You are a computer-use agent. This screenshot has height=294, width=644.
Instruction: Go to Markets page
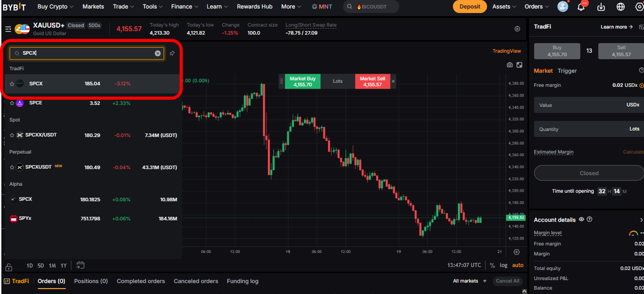[93, 6]
